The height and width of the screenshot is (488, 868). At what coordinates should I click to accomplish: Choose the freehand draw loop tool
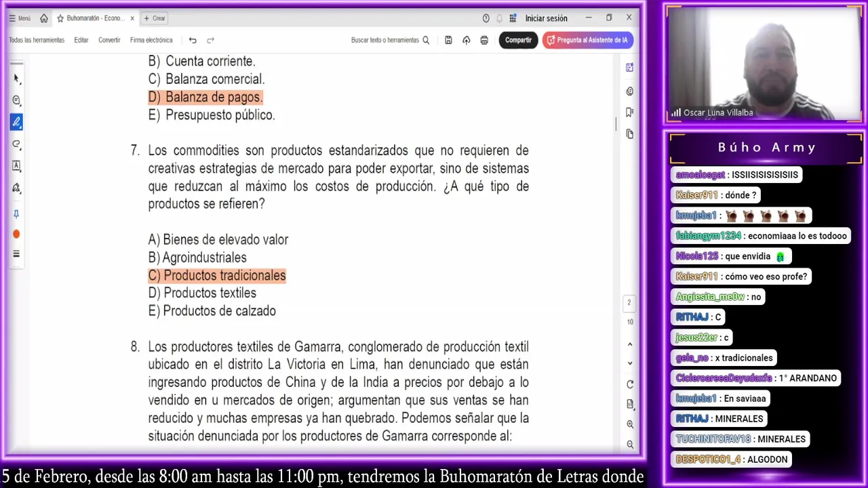(x=16, y=144)
